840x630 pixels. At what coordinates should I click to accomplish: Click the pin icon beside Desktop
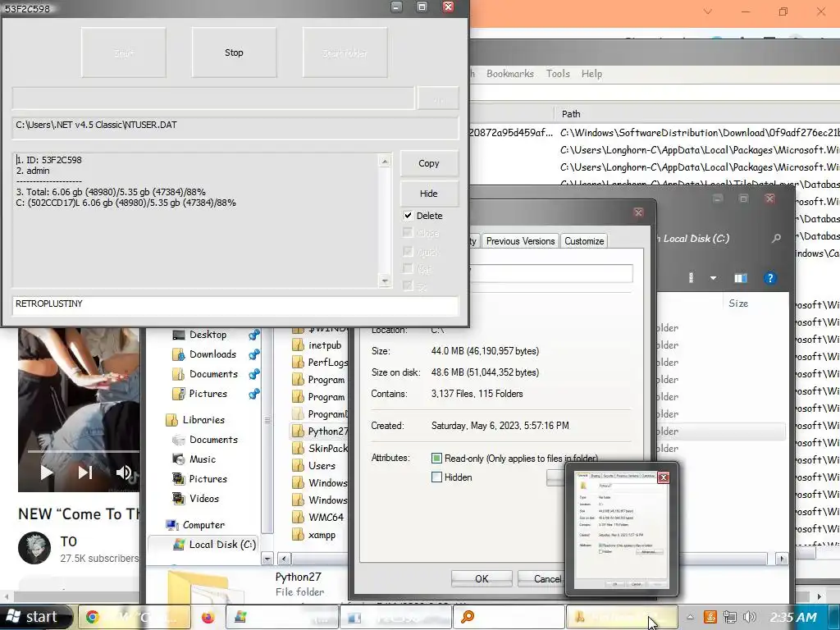(254, 335)
